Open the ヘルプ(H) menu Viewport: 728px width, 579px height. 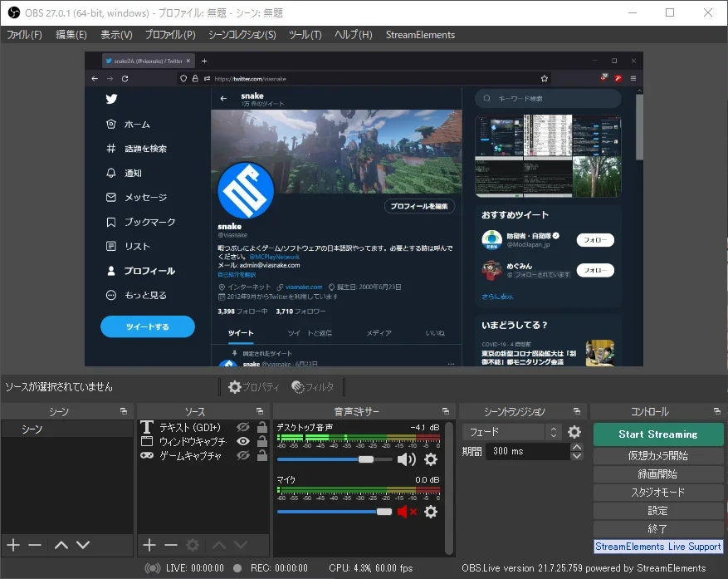[354, 35]
